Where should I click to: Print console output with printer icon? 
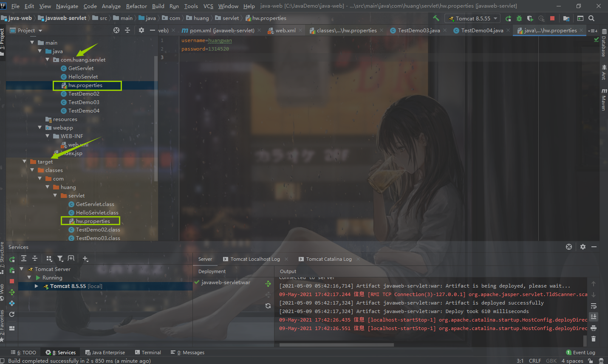[594, 328]
